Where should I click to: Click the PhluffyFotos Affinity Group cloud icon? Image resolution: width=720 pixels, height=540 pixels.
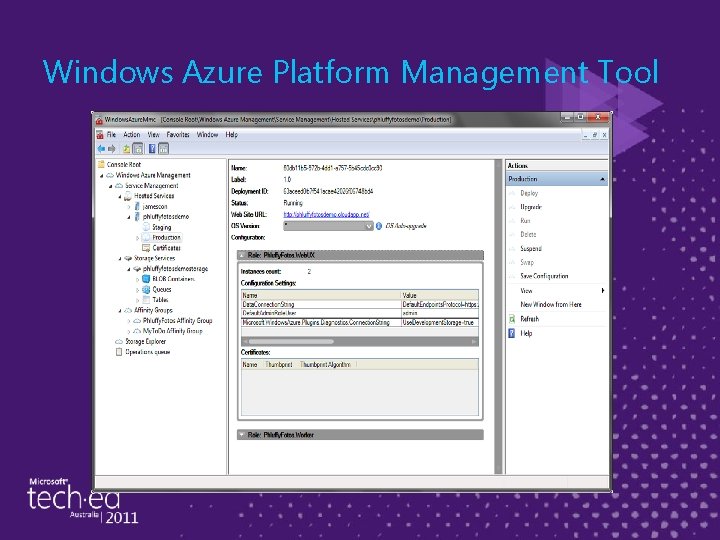(x=137, y=321)
